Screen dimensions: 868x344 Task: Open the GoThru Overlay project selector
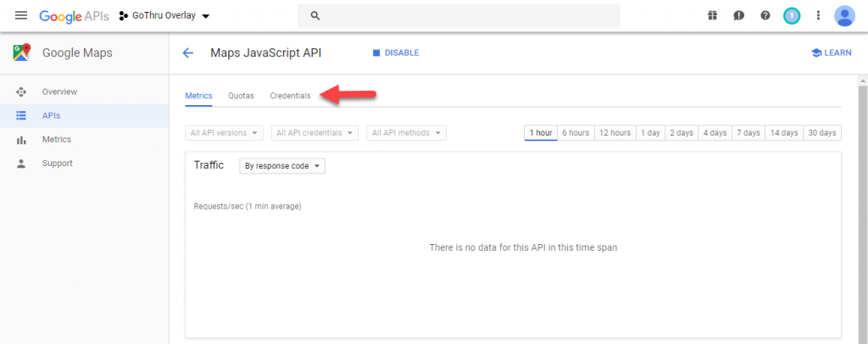click(164, 16)
